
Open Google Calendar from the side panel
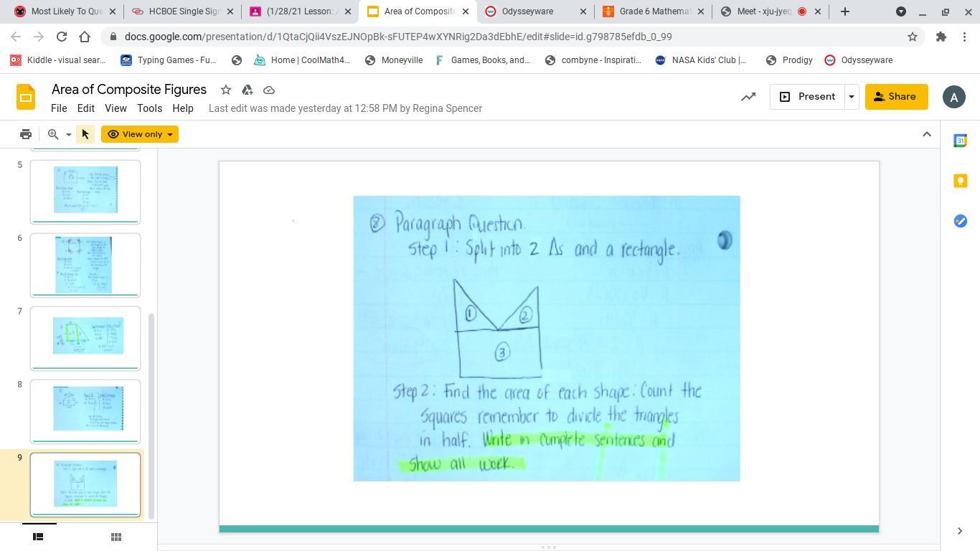961,141
